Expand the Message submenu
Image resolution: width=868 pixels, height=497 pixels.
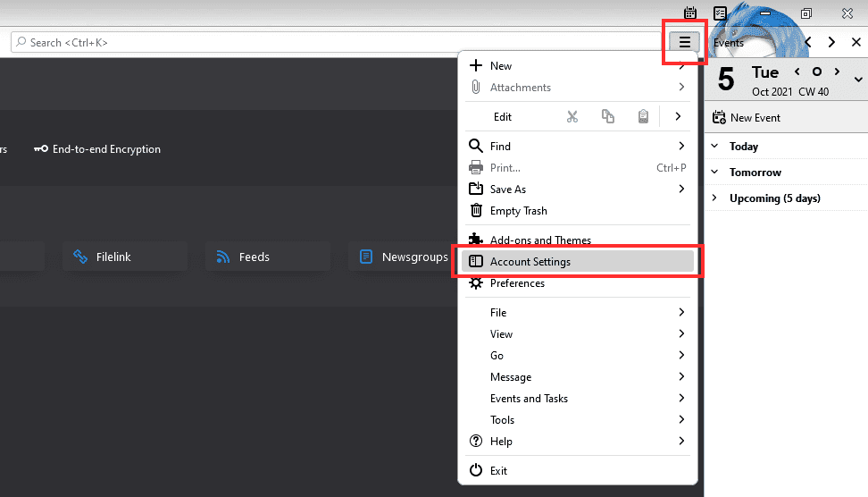coord(578,377)
